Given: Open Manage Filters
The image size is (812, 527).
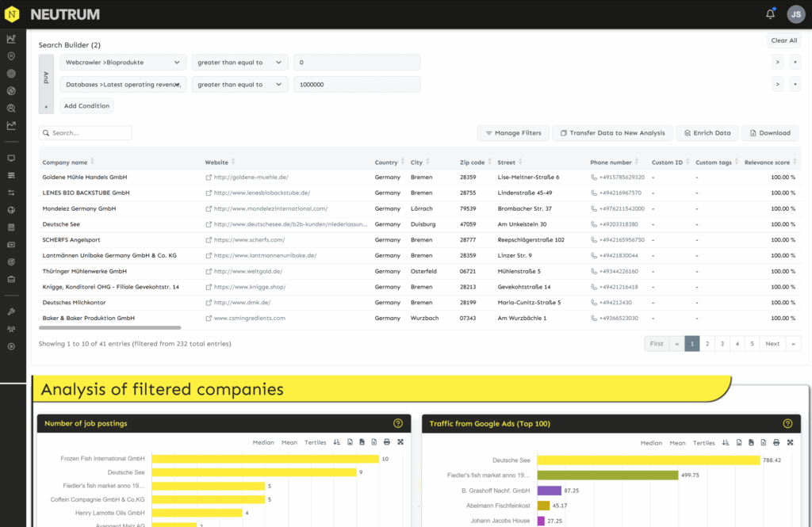Looking at the screenshot, I should 513,133.
